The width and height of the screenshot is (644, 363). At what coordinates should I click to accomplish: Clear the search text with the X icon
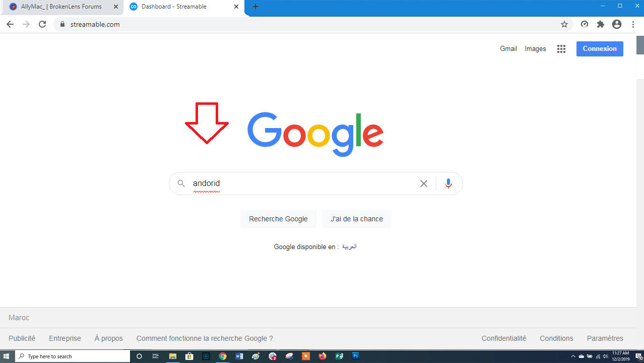coord(424,184)
